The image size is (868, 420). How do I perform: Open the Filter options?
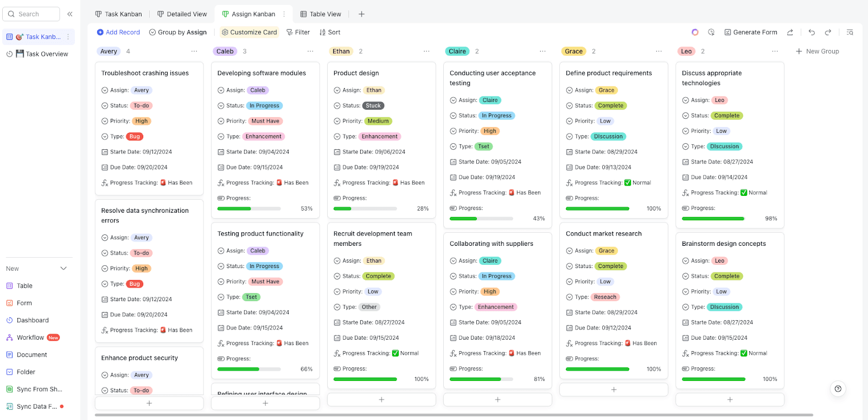click(x=298, y=33)
